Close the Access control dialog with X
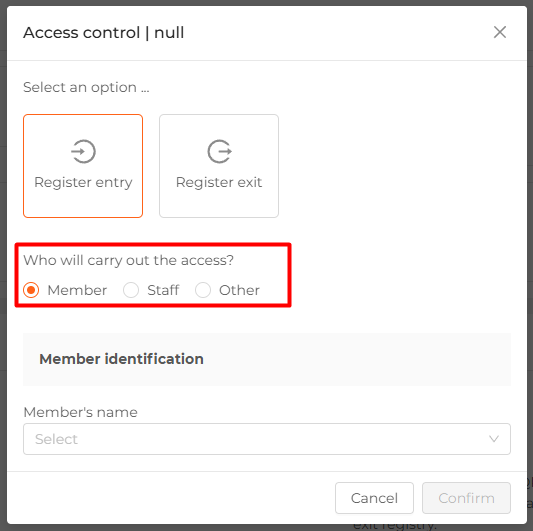 [500, 33]
